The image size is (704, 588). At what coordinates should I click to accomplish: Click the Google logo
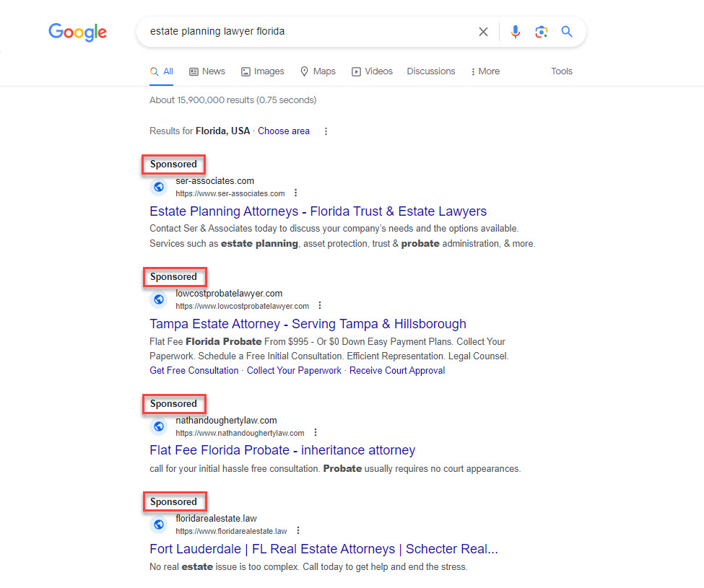click(x=78, y=32)
